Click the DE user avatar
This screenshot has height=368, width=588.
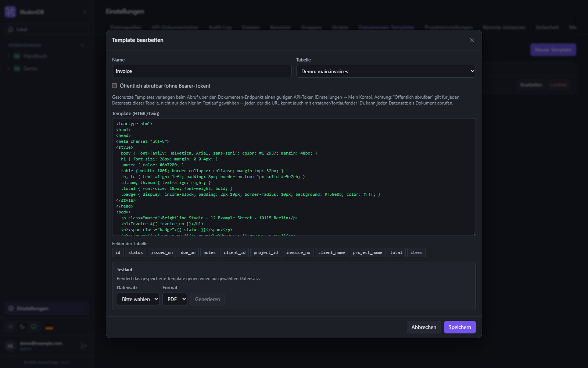pos(10,346)
